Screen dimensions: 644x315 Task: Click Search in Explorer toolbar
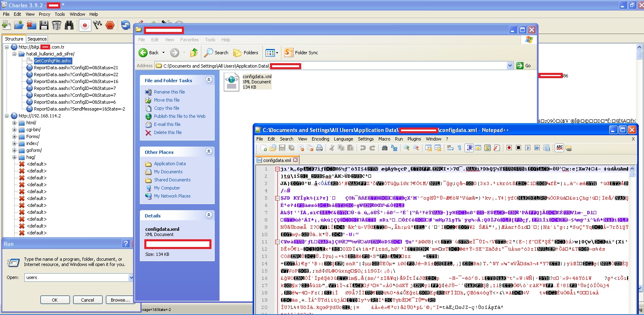(x=216, y=53)
